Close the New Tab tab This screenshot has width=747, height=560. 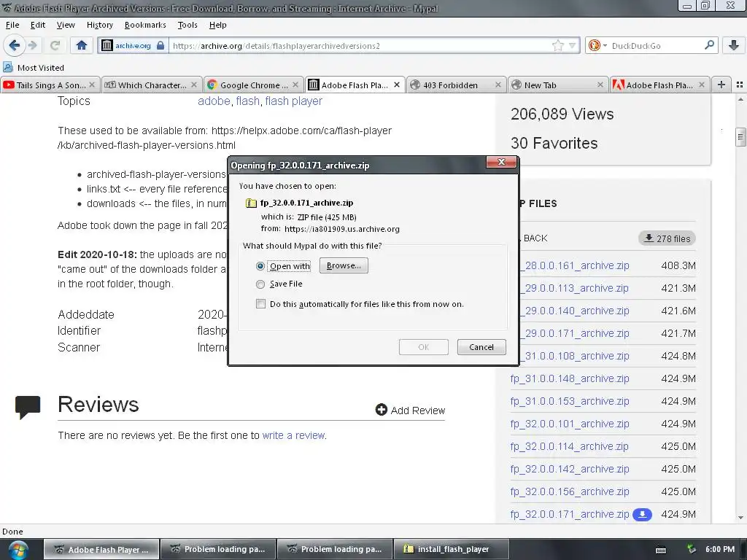coord(600,85)
